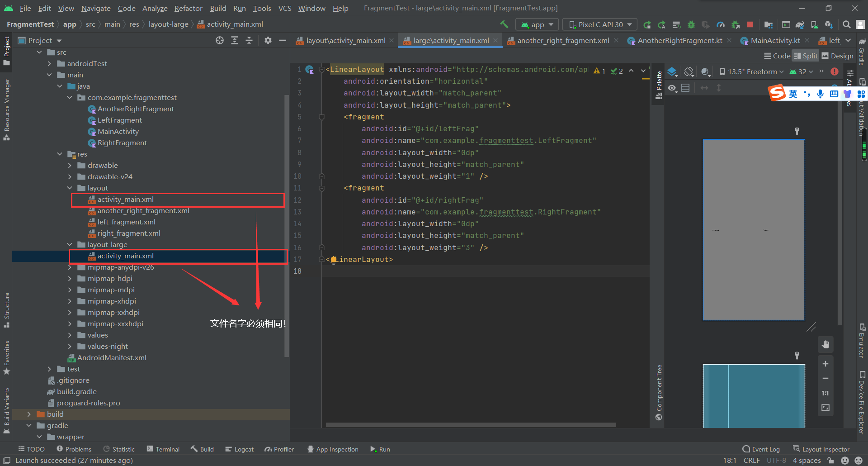Stop the running app with red square
The image size is (868, 466).
[x=750, y=24]
